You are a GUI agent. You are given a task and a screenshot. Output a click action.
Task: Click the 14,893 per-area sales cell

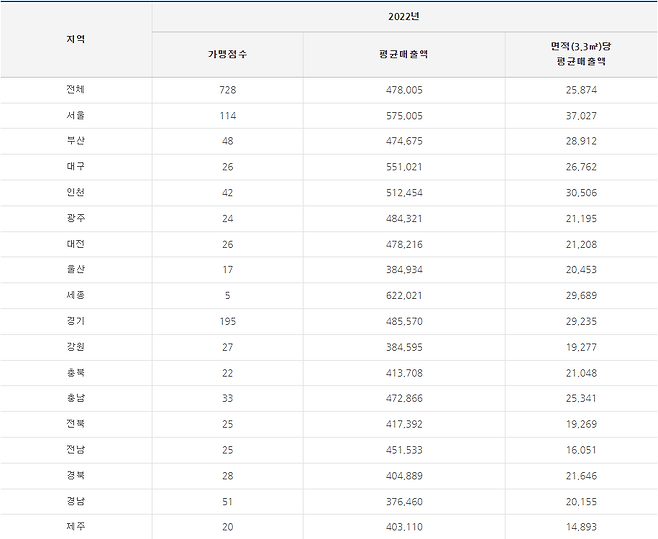(580, 526)
